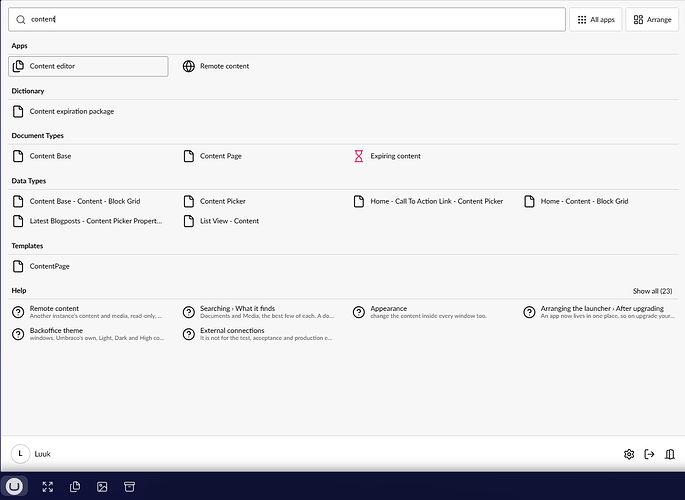This screenshot has width=685, height=500.
Task: Click the Content Base document type icon
Action: [18, 156]
